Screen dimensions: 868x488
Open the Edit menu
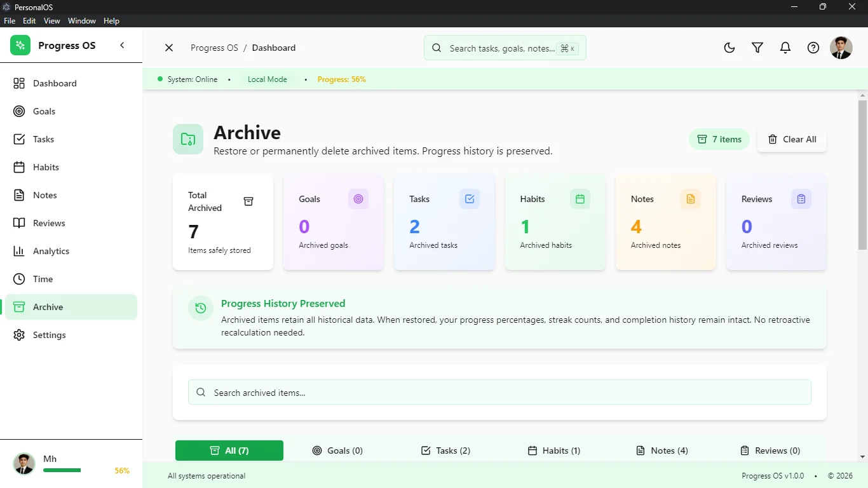click(29, 21)
